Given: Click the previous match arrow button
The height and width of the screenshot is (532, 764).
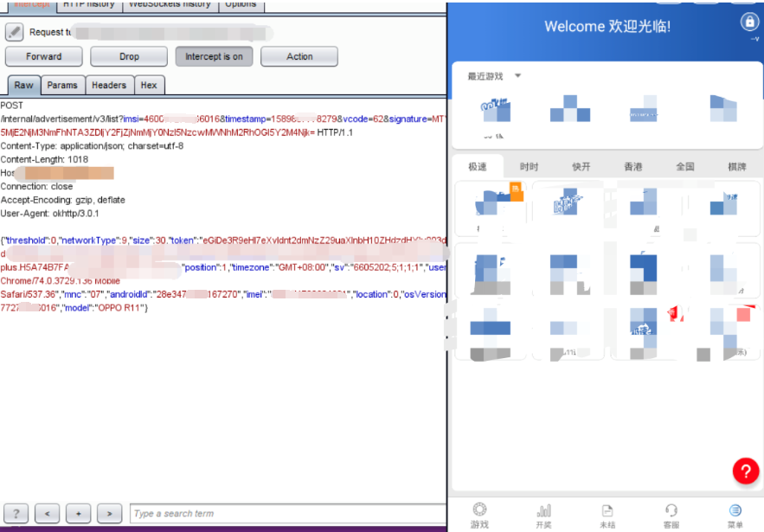Looking at the screenshot, I should 48,514.
